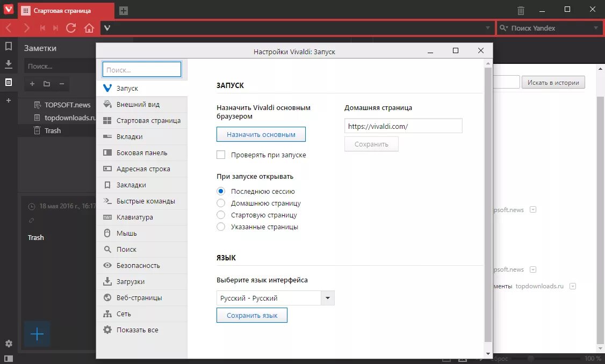Click the homepage URL input field
The height and width of the screenshot is (364, 605).
403,126
